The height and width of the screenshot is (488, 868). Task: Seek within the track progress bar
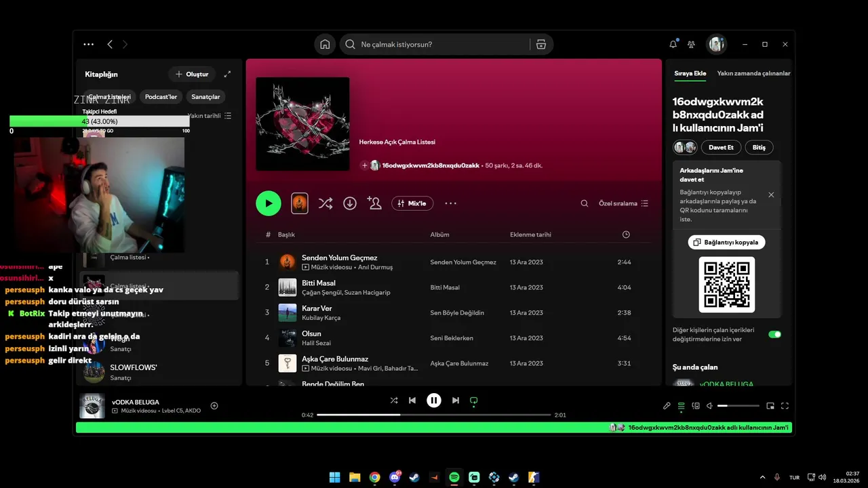point(434,415)
